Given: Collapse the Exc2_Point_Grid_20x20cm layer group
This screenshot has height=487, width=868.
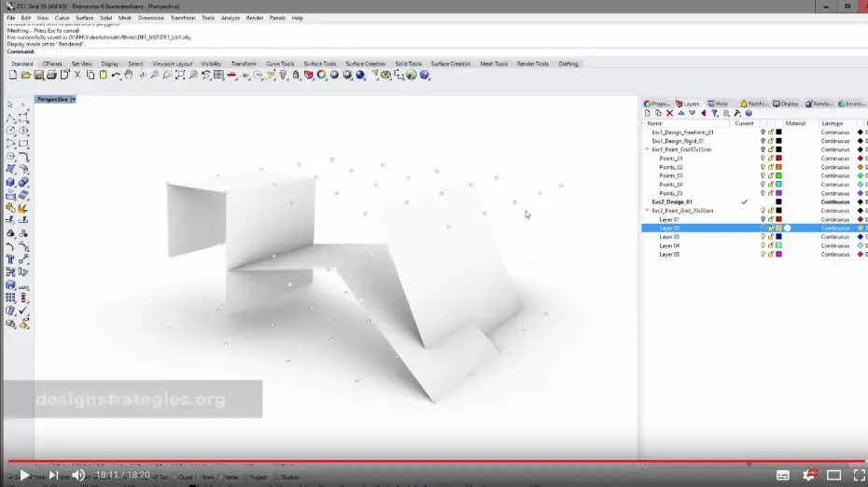Looking at the screenshot, I should [647, 210].
